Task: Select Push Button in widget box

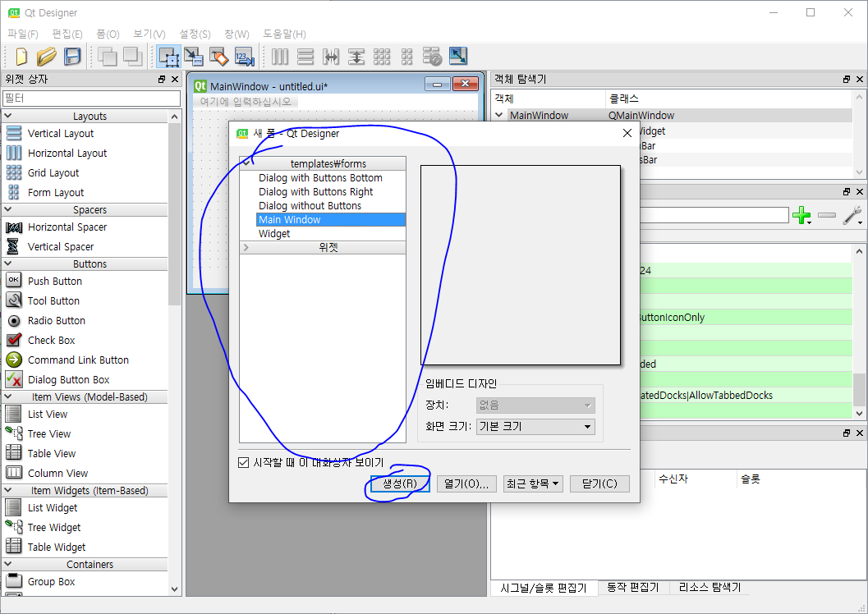Action: coord(55,281)
